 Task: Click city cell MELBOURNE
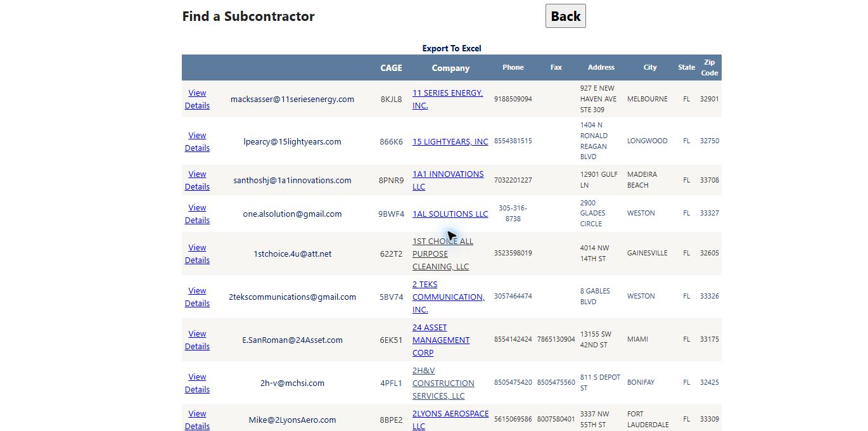[649, 100]
